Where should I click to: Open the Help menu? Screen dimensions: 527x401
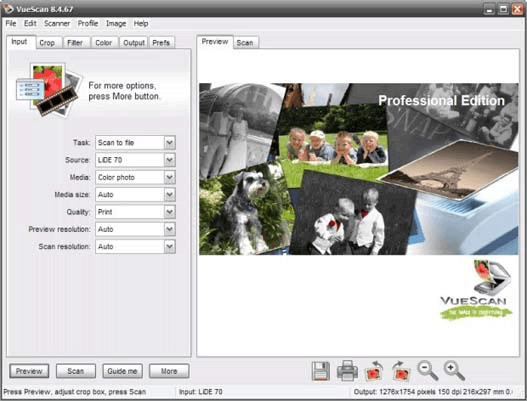[141, 24]
